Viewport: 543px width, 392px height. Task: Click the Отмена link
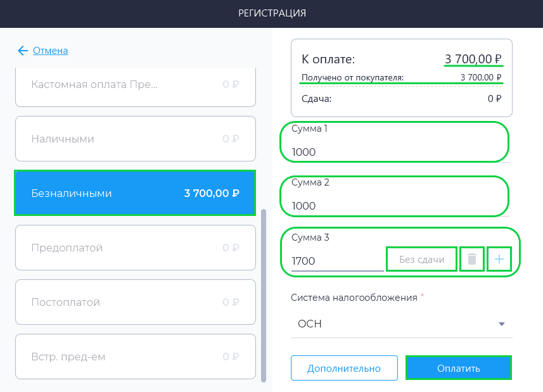50,51
